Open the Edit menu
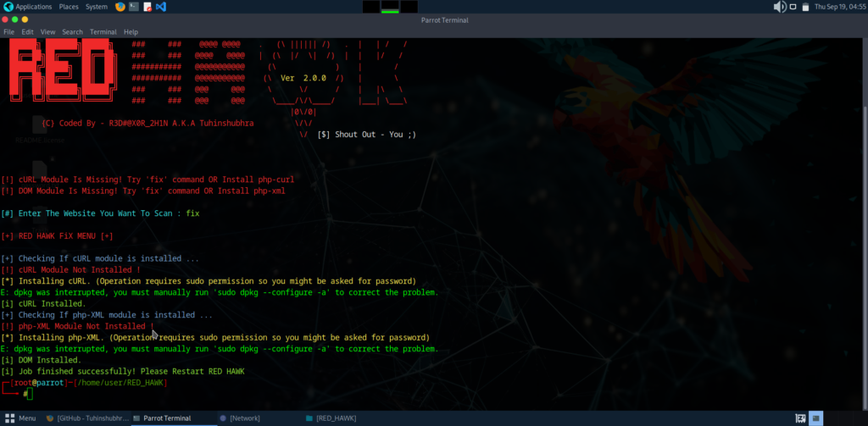 pos(28,32)
